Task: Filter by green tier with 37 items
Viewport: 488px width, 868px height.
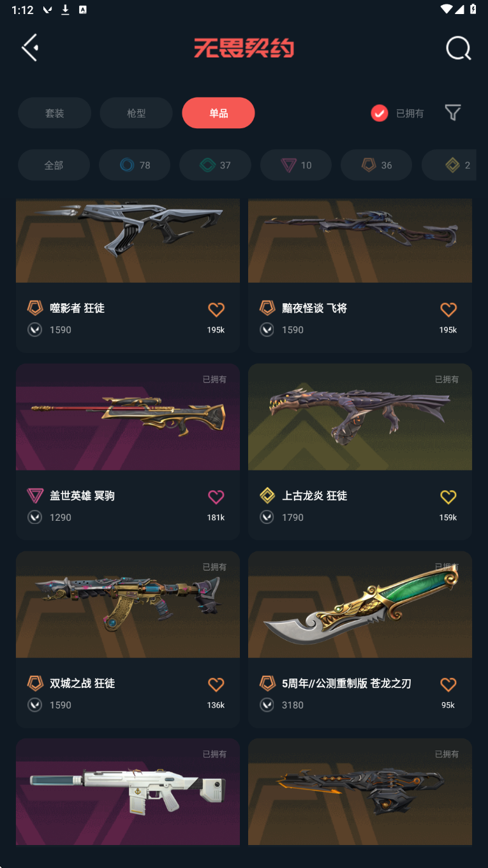Action: pyautogui.click(x=215, y=165)
